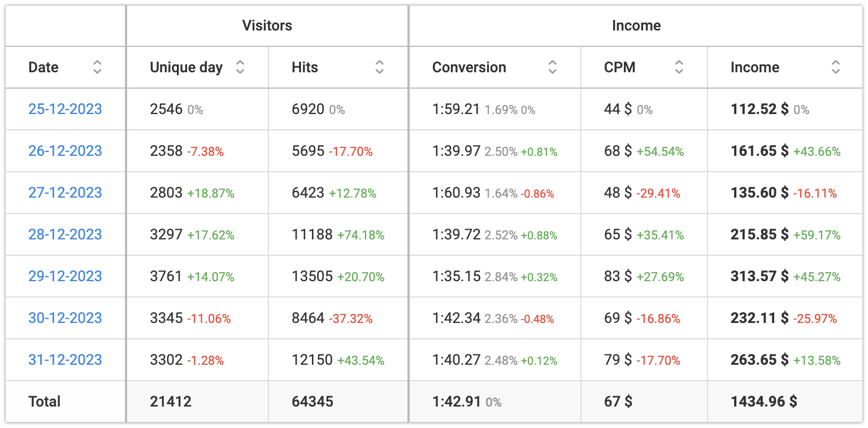
Task: Select hits value 13505
Action: pos(313,276)
